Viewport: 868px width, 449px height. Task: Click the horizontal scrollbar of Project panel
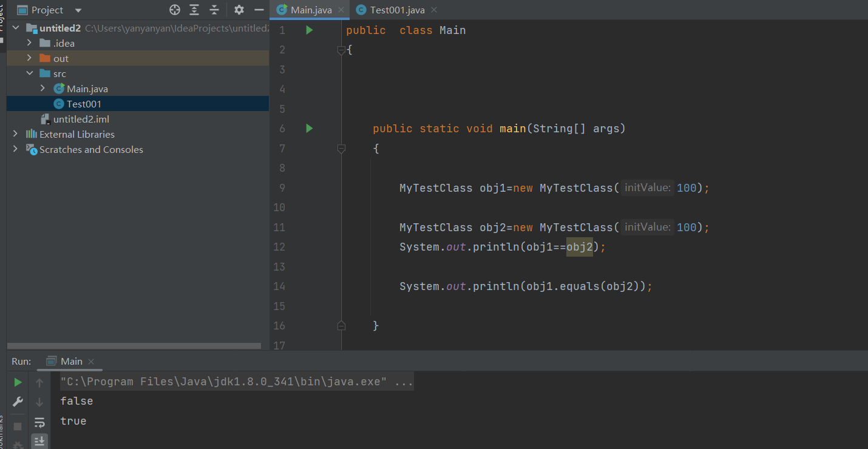coord(134,346)
